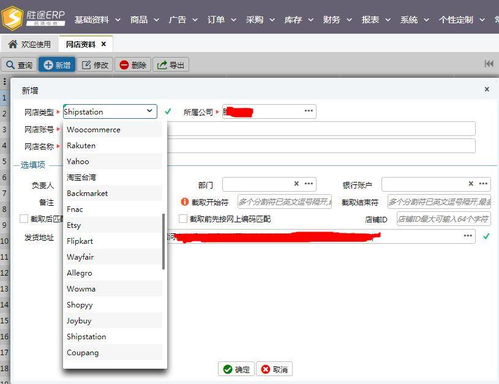Select Shipstation in the dropdown list
499x384 pixels.
[114, 337]
